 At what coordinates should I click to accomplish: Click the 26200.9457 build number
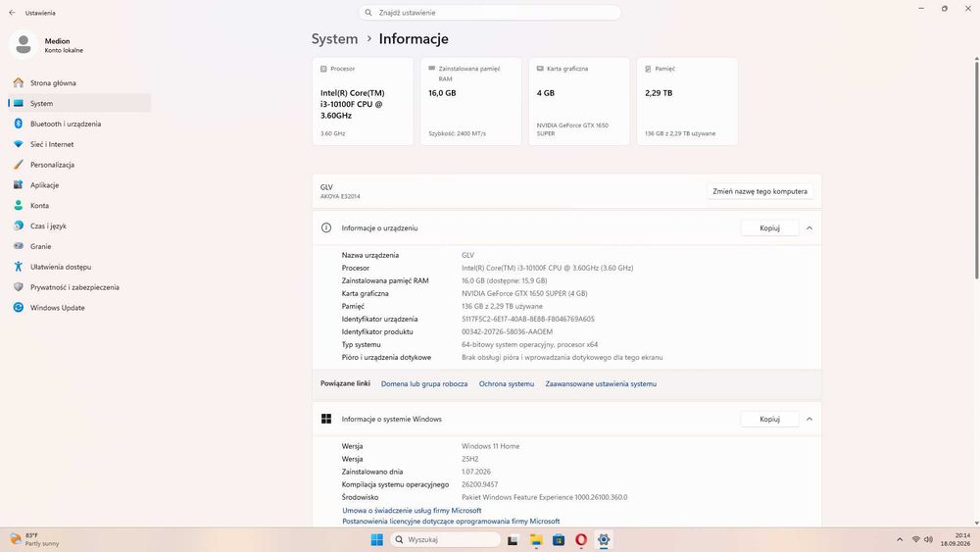click(479, 484)
